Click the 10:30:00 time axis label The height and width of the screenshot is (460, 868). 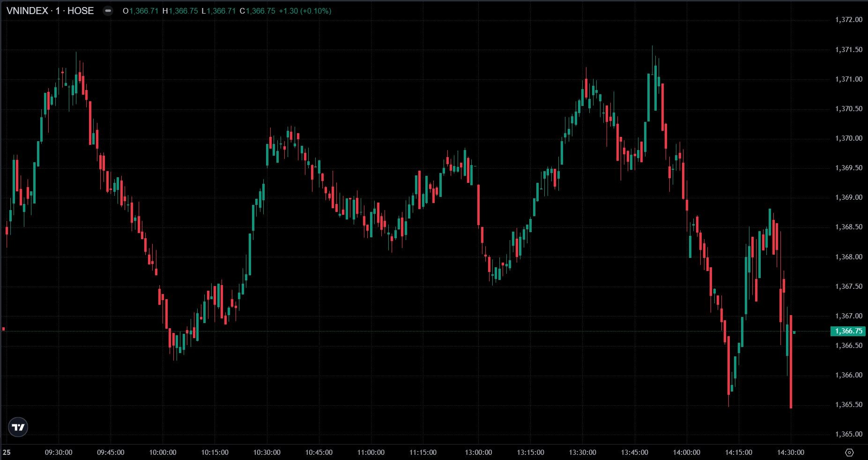point(267,452)
